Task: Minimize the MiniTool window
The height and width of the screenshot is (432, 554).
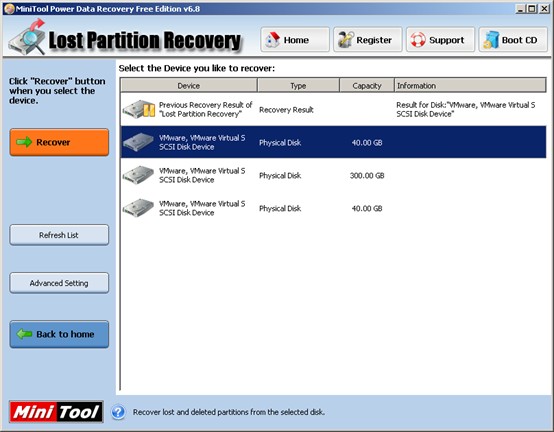Action: point(520,8)
